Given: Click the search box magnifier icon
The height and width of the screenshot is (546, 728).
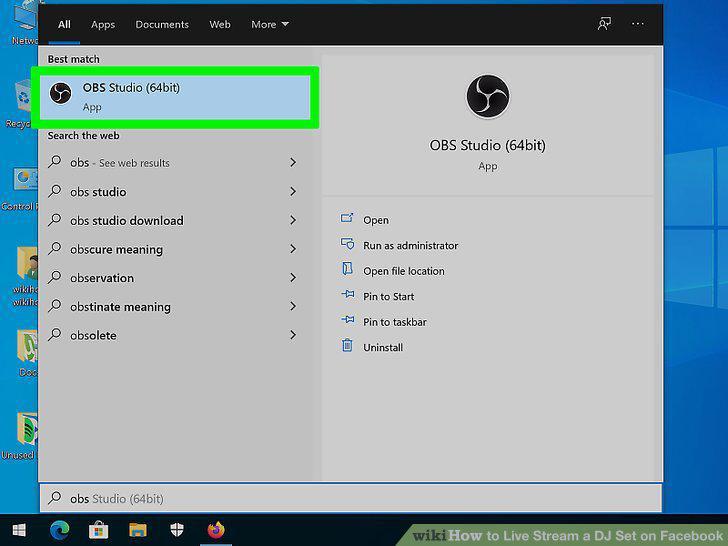Looking at the screenshot, I should (55, 498).
